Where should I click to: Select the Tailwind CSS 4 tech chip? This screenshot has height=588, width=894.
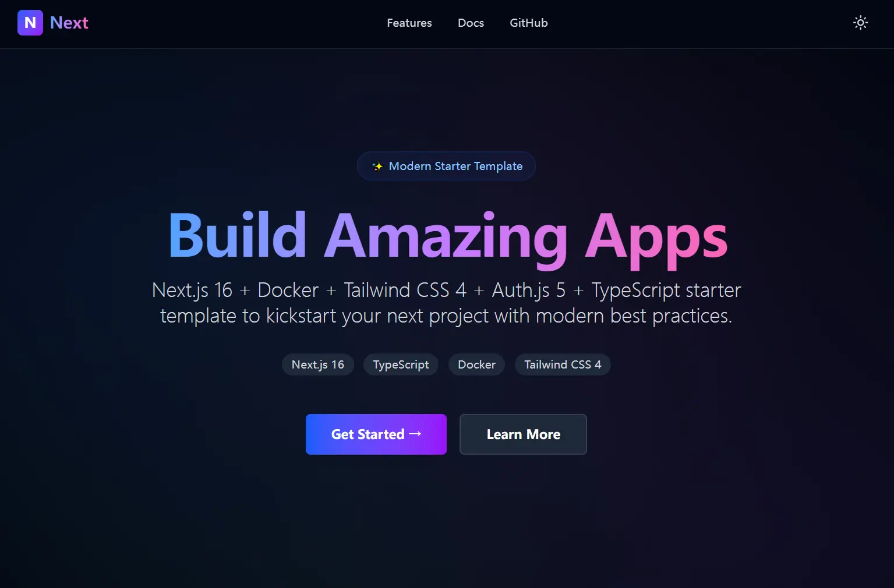coord(562,364)
